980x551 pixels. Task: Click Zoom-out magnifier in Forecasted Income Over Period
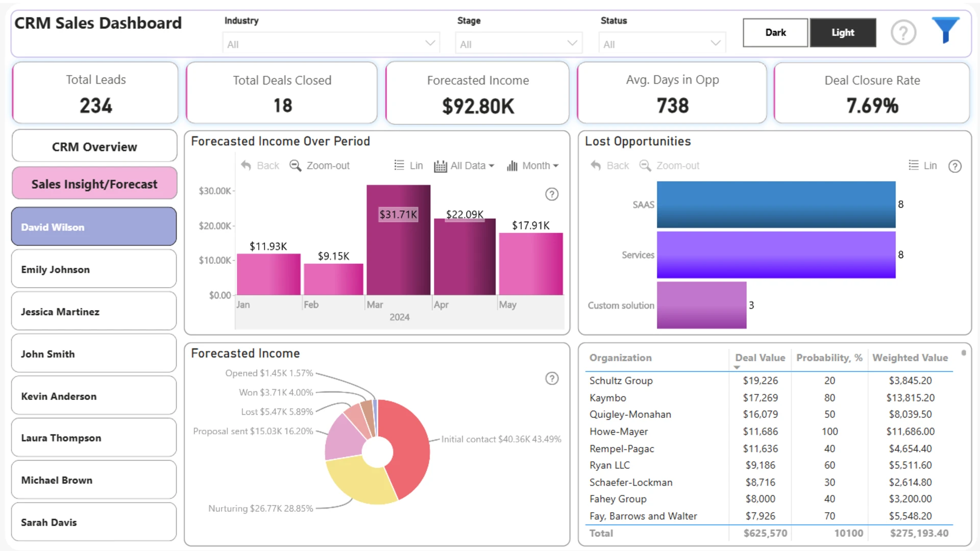(320, 166)
